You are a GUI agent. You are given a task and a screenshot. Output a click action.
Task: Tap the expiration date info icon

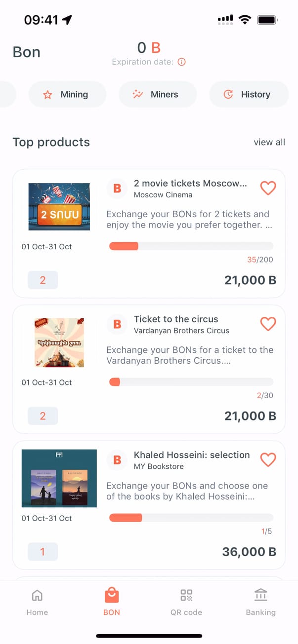point(182,62)
